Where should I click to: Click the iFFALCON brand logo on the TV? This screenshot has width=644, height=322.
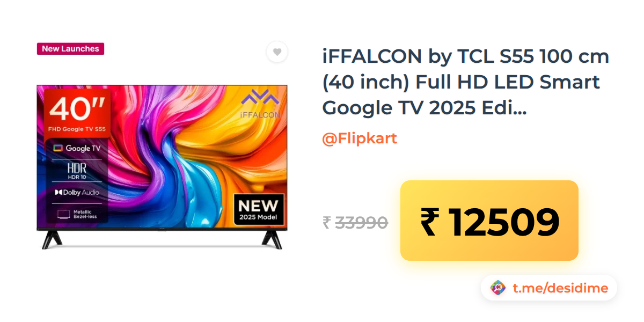pos(260,105)
